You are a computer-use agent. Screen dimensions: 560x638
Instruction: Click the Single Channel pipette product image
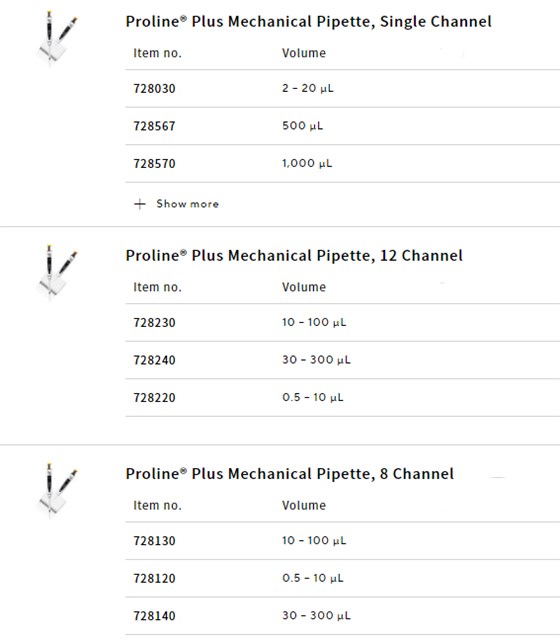coord(57,37)
